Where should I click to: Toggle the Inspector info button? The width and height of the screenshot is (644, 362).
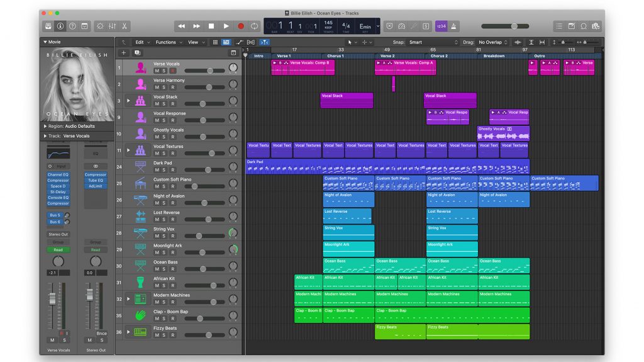point(60,26)
